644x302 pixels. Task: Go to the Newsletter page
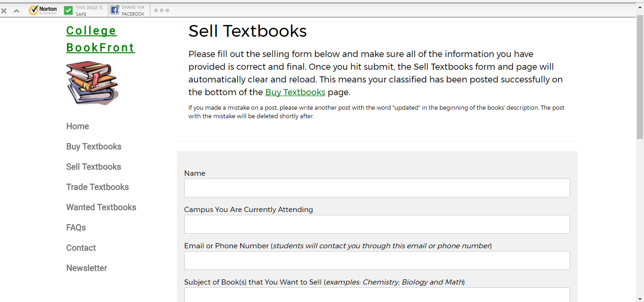tap(87, 268)
